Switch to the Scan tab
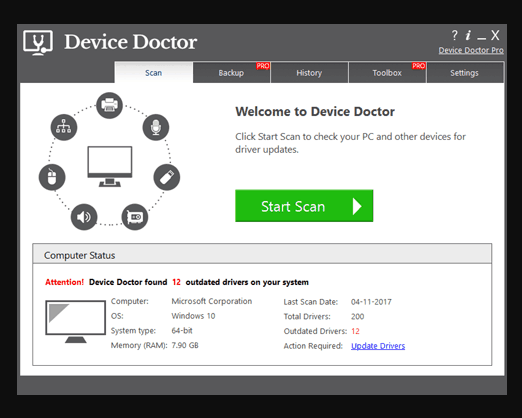Viewport: 522px width, 418px height. pos(154,72)
